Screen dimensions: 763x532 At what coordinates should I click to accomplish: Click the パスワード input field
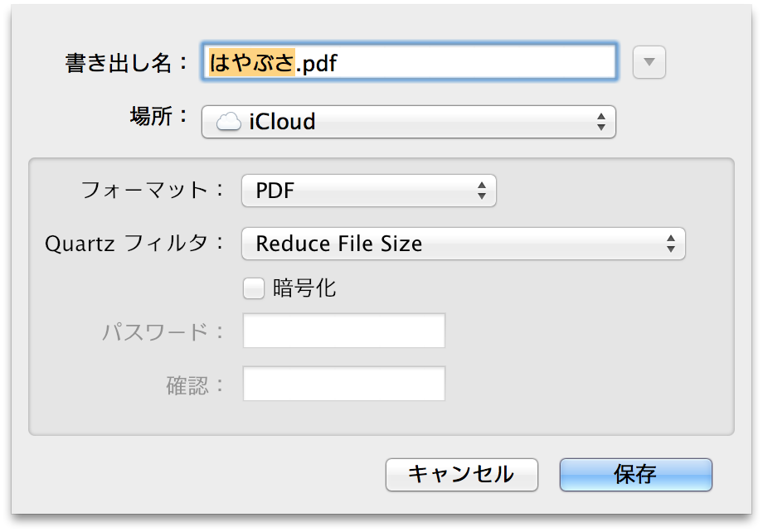coord(344,331)
